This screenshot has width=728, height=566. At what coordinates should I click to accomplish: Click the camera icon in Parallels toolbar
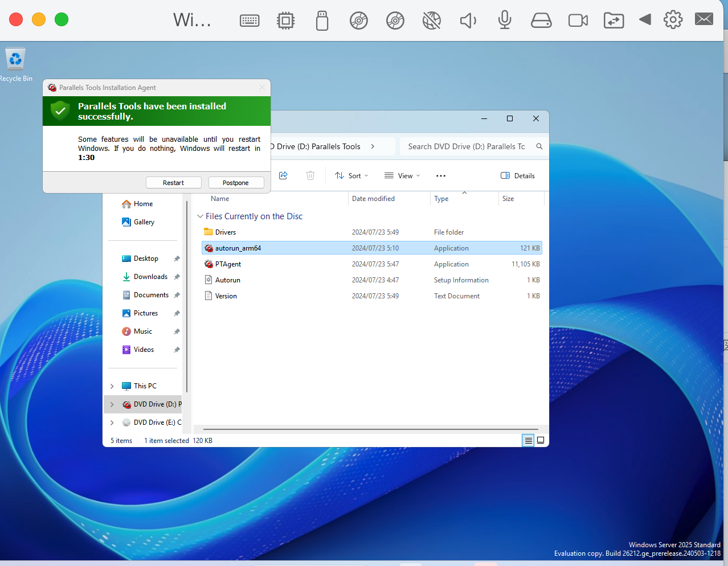tap(578, 20)
